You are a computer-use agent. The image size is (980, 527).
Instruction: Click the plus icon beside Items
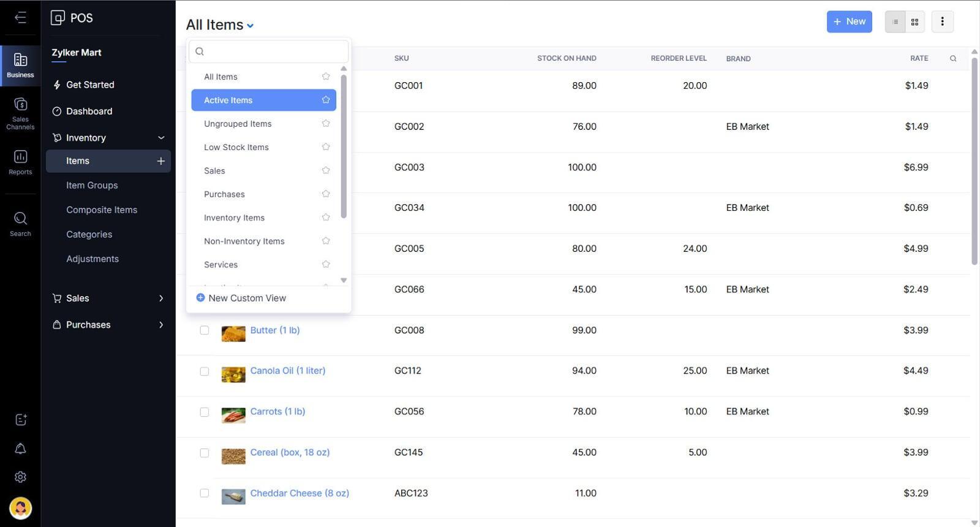point(160,161)
